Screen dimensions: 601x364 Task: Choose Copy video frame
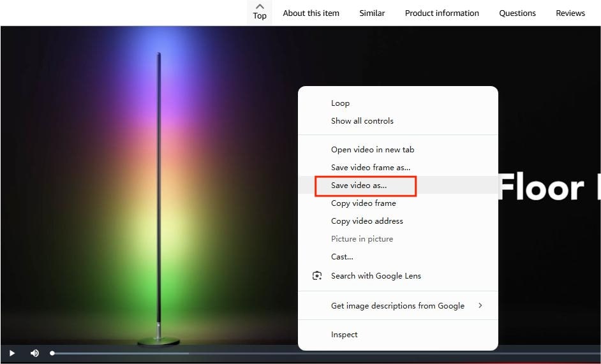click(398, 203)
